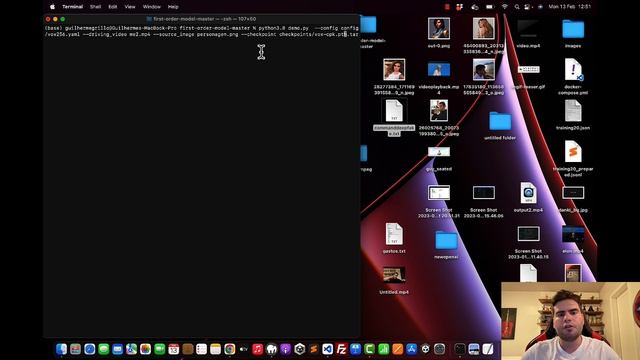The height and width of the screenshot is (360, 640).
Task: Open FaceTime from the Dock
Action: pos(160,349)
